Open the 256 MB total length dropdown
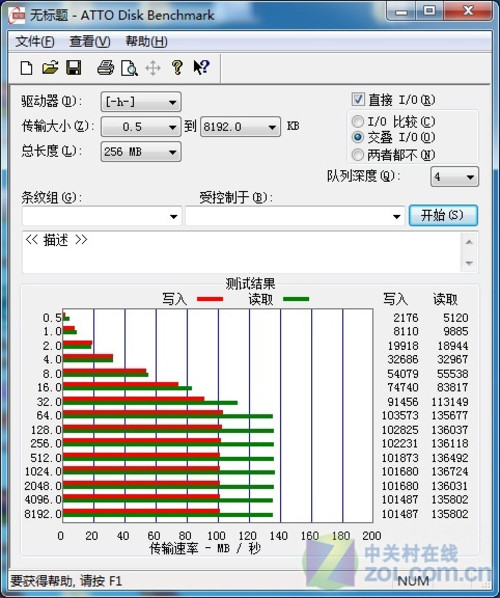This screenshot has width=500, height=598. pos(141,152)
